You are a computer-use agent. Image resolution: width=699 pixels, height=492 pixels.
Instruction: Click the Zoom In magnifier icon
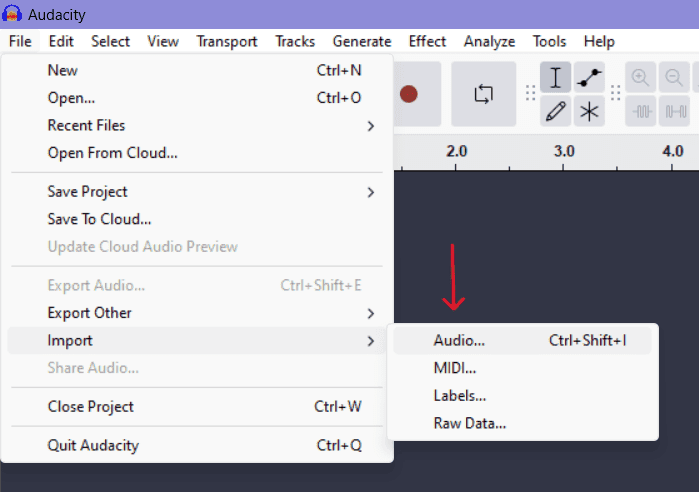[640, 78]
